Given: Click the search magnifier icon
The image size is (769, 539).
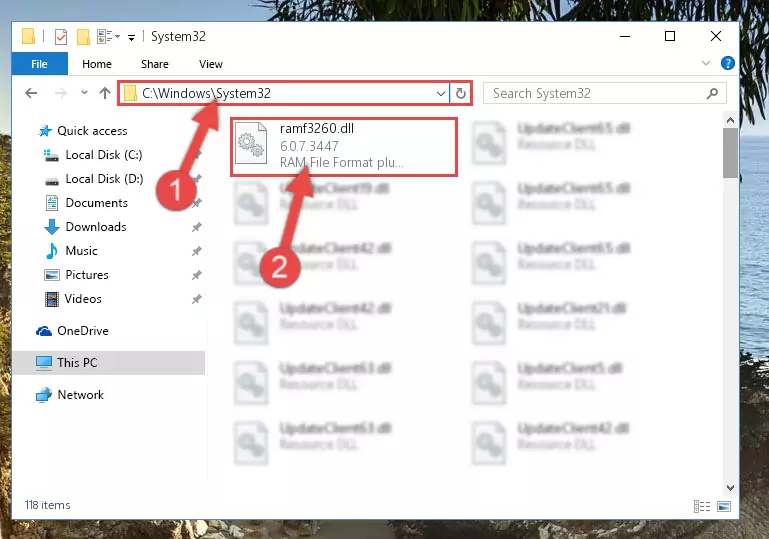Looking at the screenshot, I should 713,93.
